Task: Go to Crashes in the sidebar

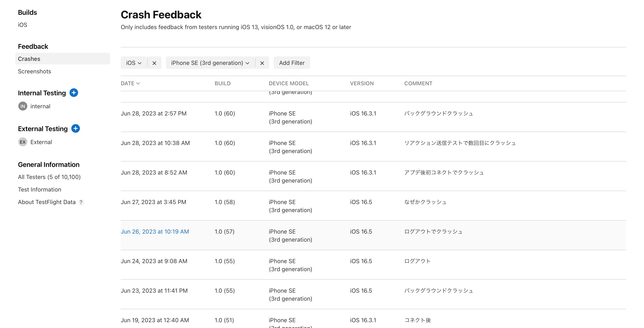Action: pos(29,59)
